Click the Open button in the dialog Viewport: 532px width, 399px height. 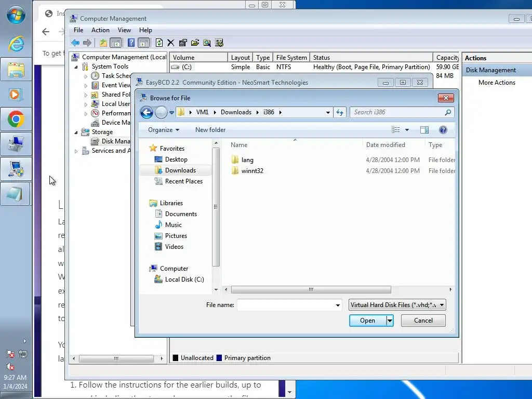(x=367, y=321)
